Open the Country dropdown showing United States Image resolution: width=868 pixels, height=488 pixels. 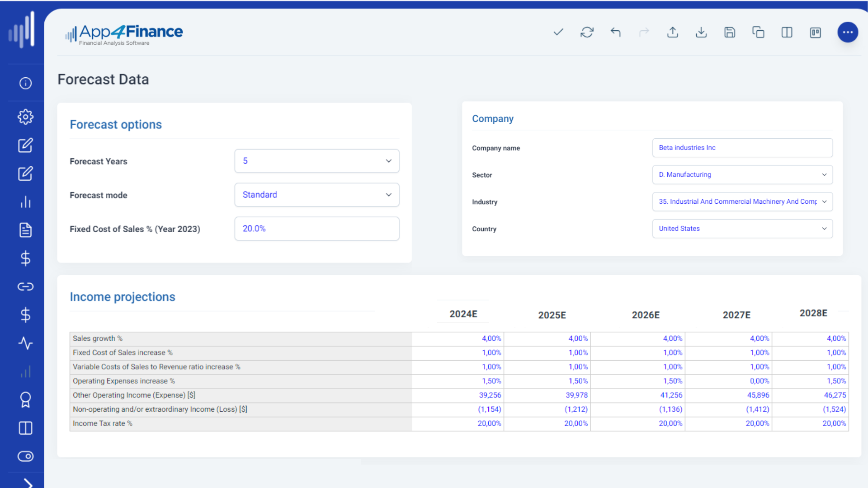point(742,229)
